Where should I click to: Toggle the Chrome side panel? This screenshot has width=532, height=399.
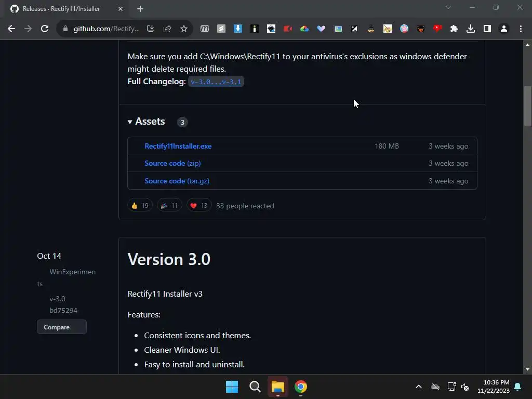[x=487, y=29]
